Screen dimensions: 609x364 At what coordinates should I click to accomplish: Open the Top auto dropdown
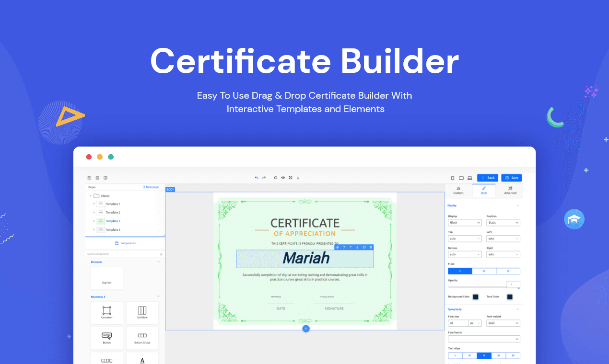465,239
